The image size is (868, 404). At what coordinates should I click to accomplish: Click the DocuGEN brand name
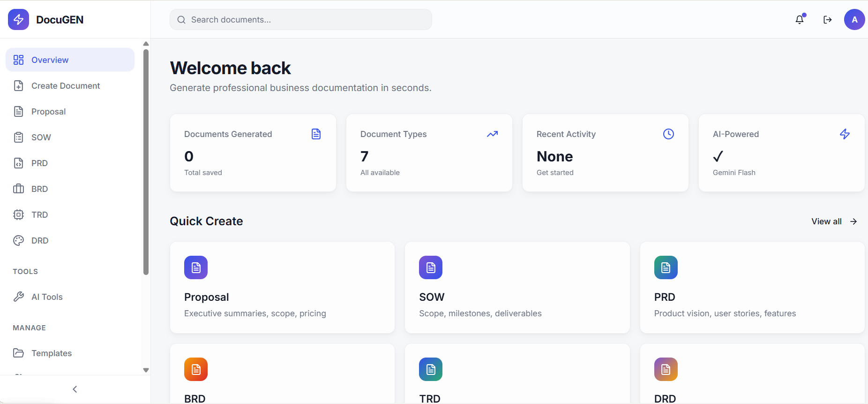[x=60, y=20]
